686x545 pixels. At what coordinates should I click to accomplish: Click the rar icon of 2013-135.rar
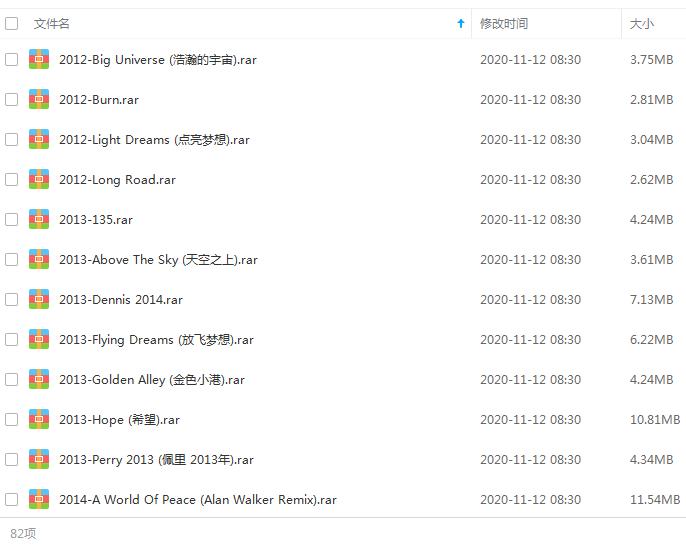(39, 219)
